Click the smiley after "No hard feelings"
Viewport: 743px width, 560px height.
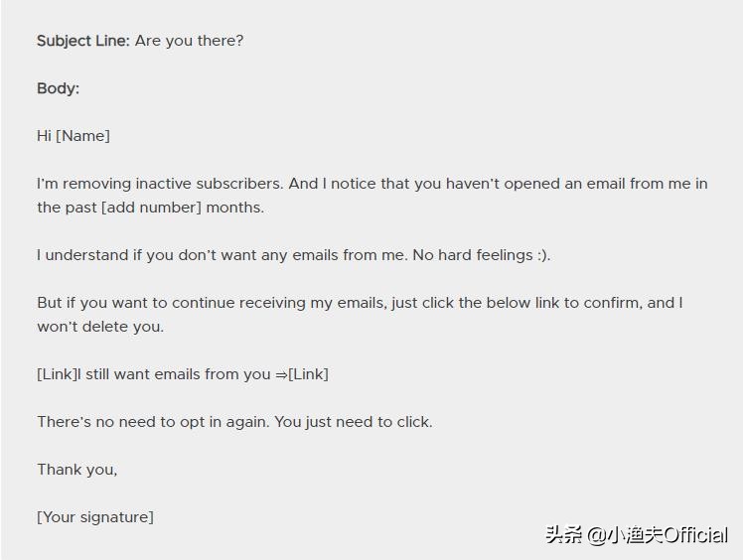(x=541, y=255)
